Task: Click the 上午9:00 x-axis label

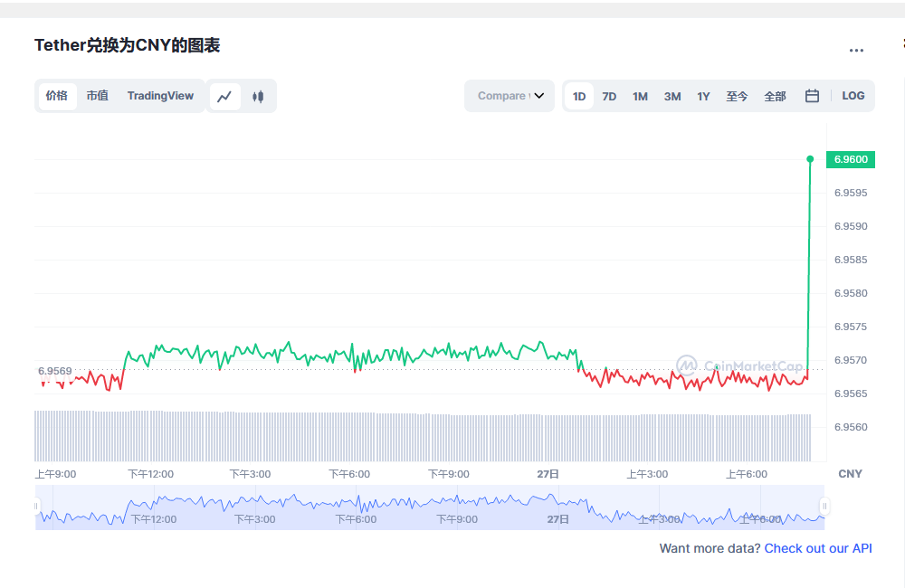Action: [55, 474]
